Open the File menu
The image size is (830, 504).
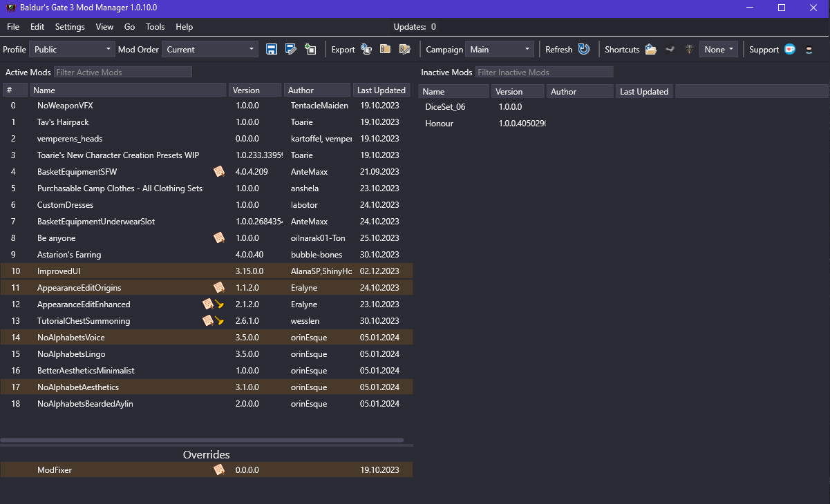pos(13,27)
